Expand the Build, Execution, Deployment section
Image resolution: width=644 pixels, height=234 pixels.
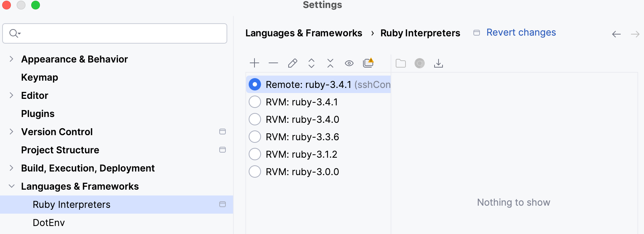click(x=11, y=168)
